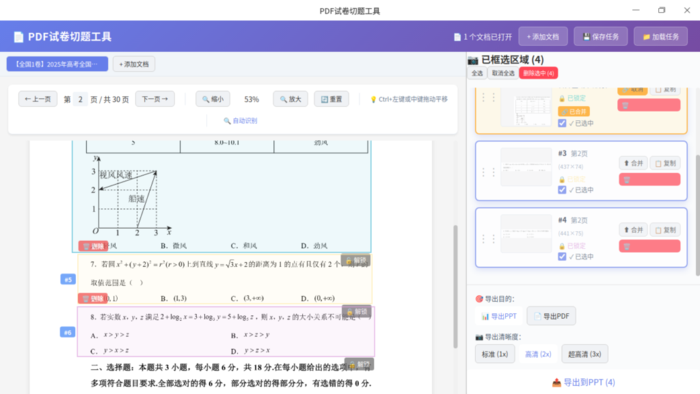The width and height of the screenshot is (700, 394).
Task: Click 添加文档 next to the document tab
Action: click(x=134, y=64)
